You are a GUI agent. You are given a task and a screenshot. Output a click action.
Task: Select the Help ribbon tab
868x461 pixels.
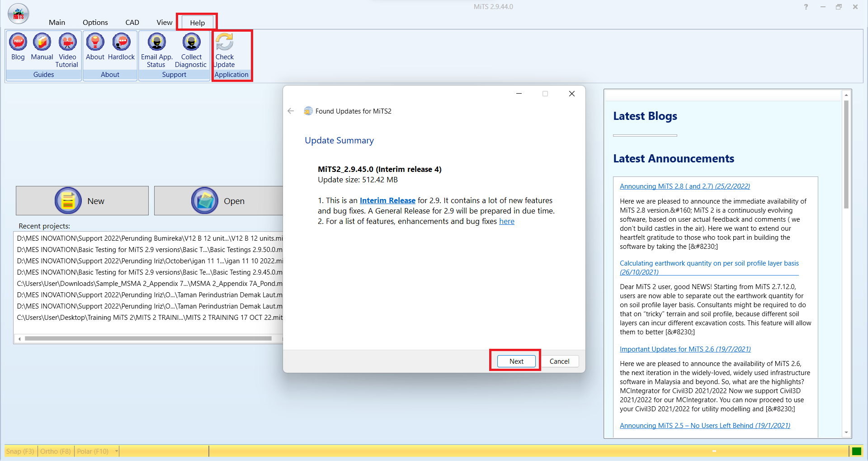197,23
